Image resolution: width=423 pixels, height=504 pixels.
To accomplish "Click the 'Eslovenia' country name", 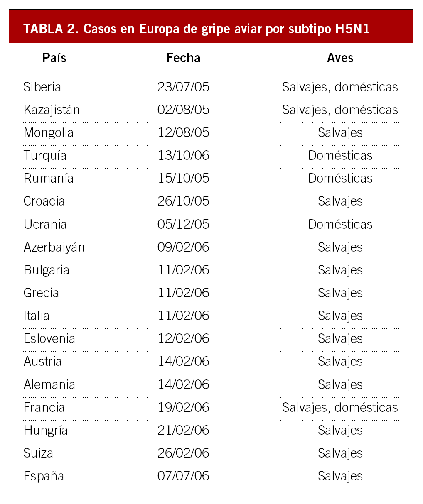I will tap(49, 339).
